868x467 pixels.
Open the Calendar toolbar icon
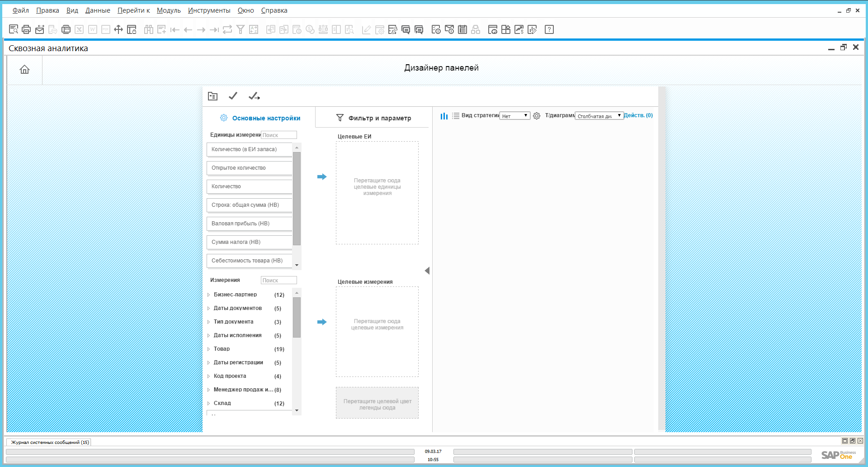coord(462,29)
